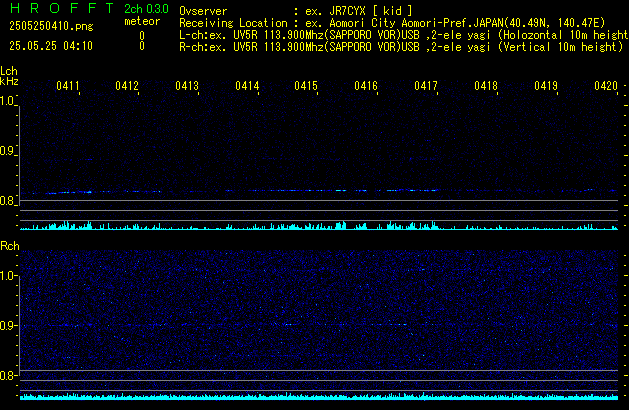
Task: Click the 0413 time marker
Action: pyautogui.click(x=187, y=86)
